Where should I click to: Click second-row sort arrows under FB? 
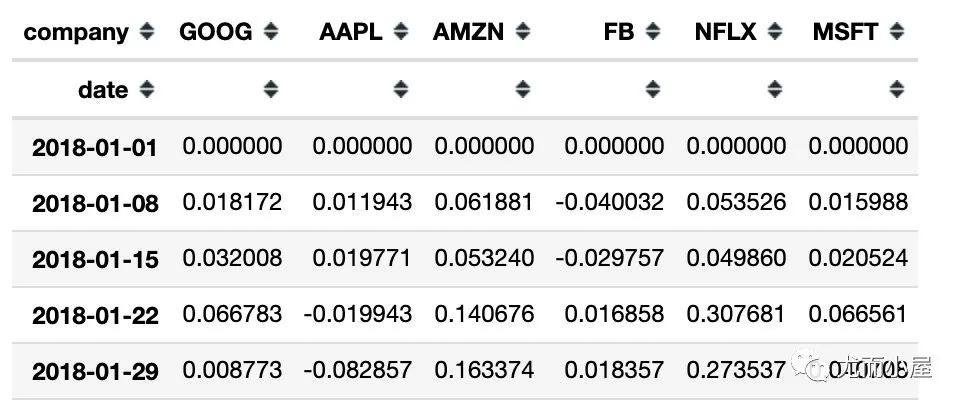651,90
